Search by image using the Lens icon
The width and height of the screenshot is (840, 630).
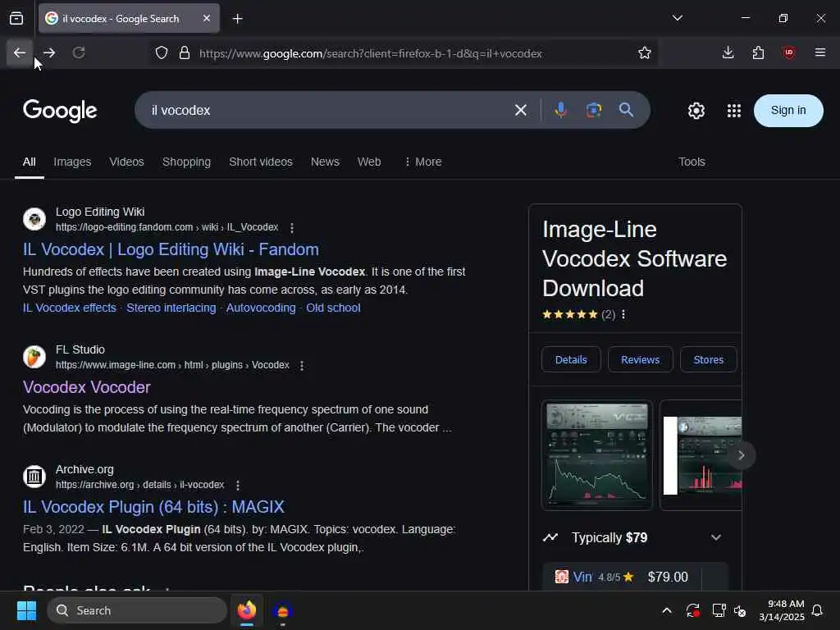(x=594, y=111)
